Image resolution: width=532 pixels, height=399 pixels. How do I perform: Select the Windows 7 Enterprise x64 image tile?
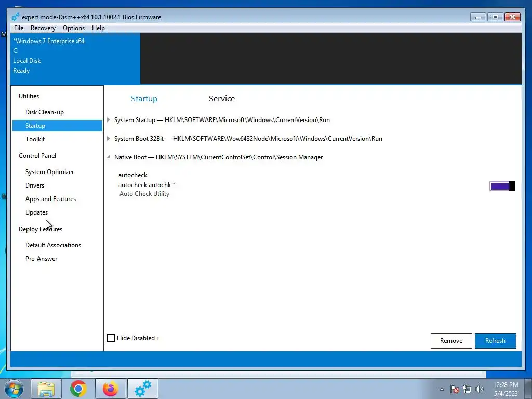75,58
